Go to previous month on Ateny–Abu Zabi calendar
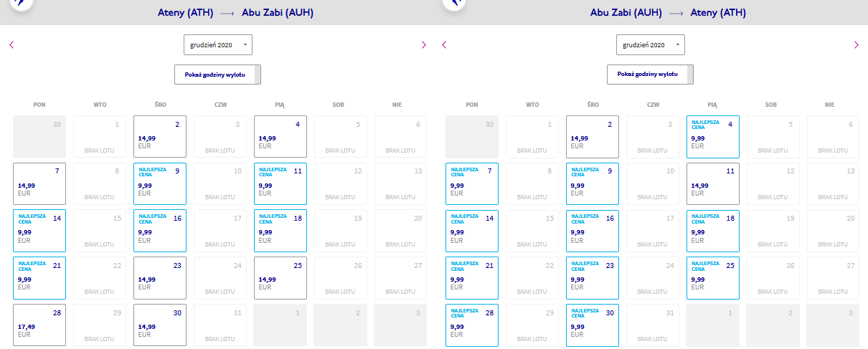The image size is (868, 349). point(11,44)
